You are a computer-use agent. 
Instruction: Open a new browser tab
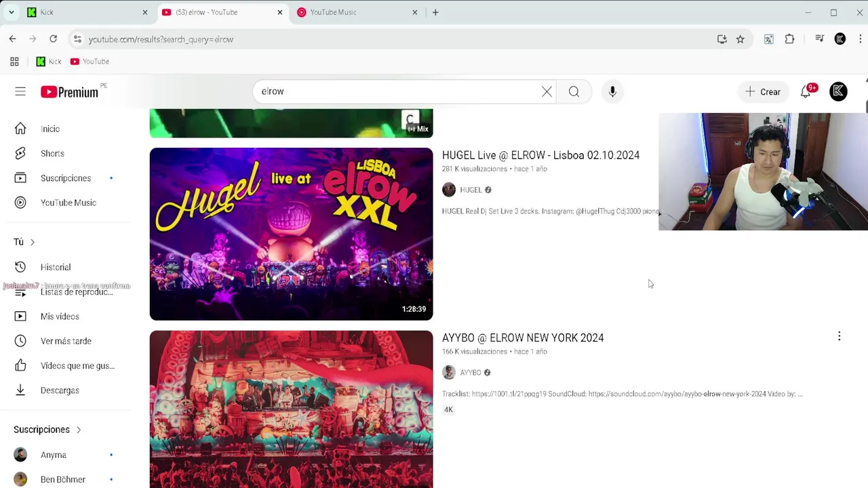point(435,12)
